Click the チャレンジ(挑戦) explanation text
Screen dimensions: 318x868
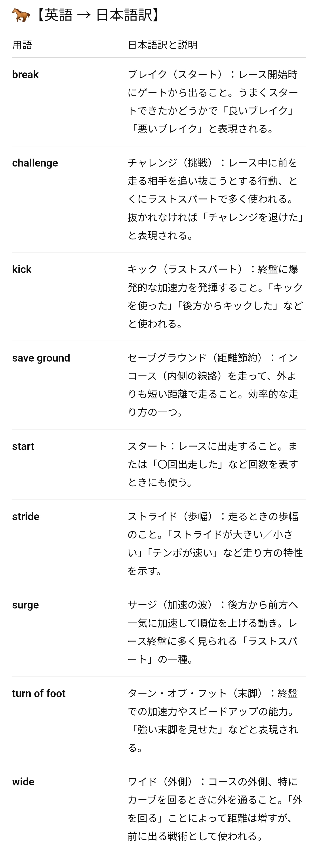(x=216, y=199)
